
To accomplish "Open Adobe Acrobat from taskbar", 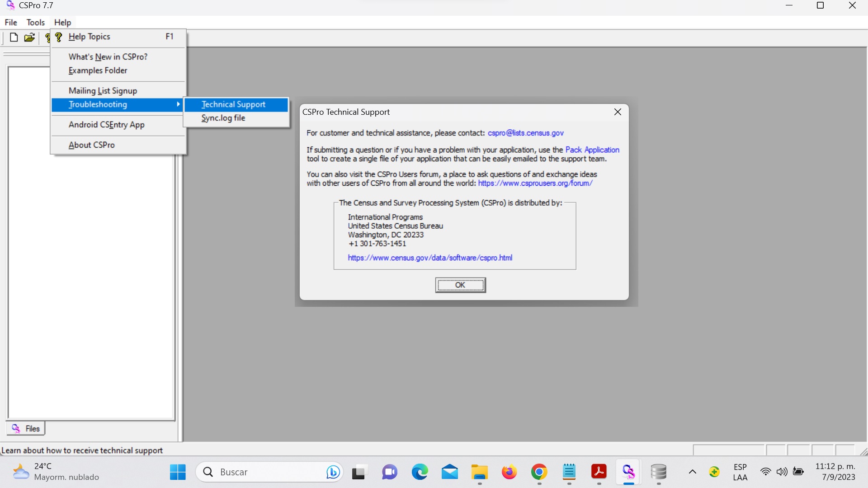I will [599, 472].
